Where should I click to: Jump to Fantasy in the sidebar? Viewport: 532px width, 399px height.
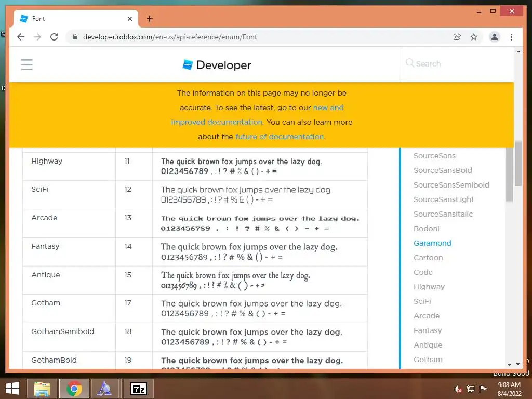coord(428,330)
